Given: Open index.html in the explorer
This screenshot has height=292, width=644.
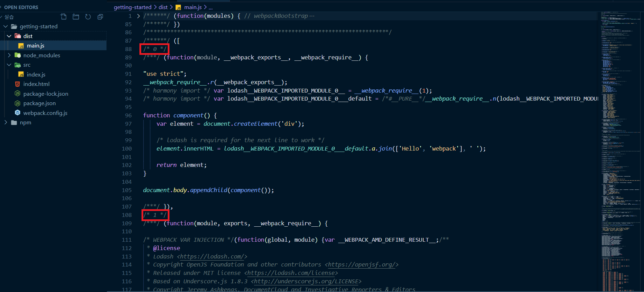Looking at the screenshot, I should point(36,84).
